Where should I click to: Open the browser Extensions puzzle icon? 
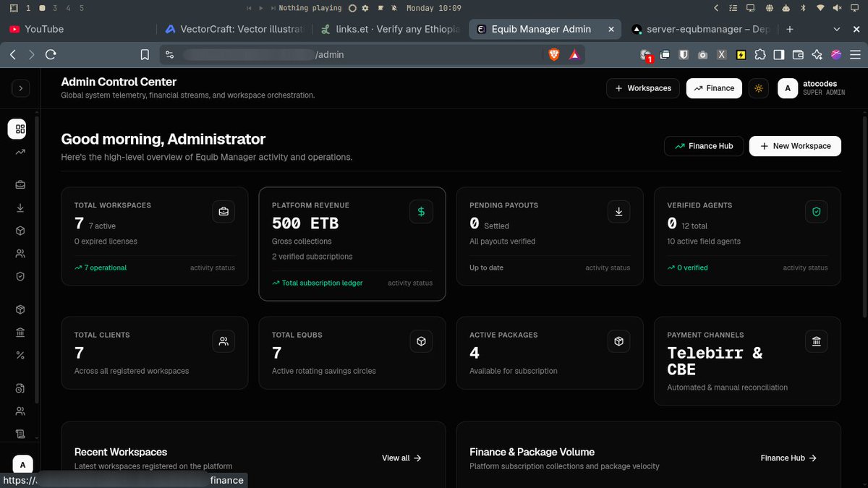click(x=759, y=54)
